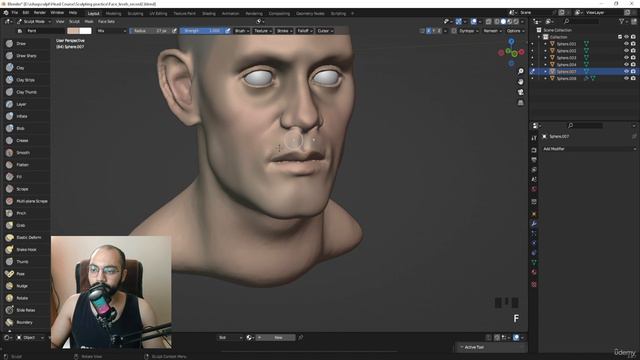The image size is (640, 360).
Task: Switch to the Modeling workspace tab
Action: [x=113, y=13]
